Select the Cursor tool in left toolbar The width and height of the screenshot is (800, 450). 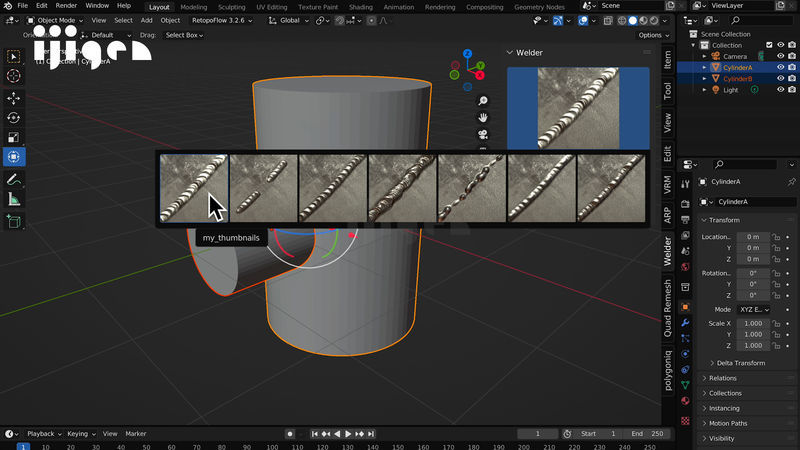click(x=14, y=76)
